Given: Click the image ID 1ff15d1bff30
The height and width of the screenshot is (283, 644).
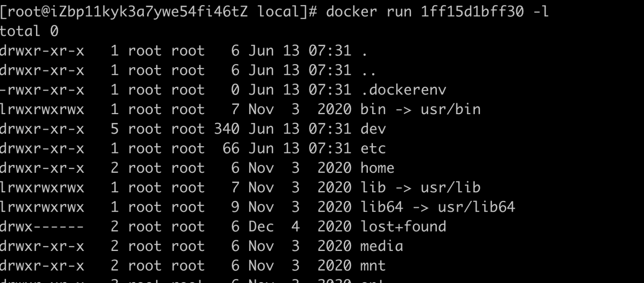Looking at the screenshot, I should pos(472,12).
